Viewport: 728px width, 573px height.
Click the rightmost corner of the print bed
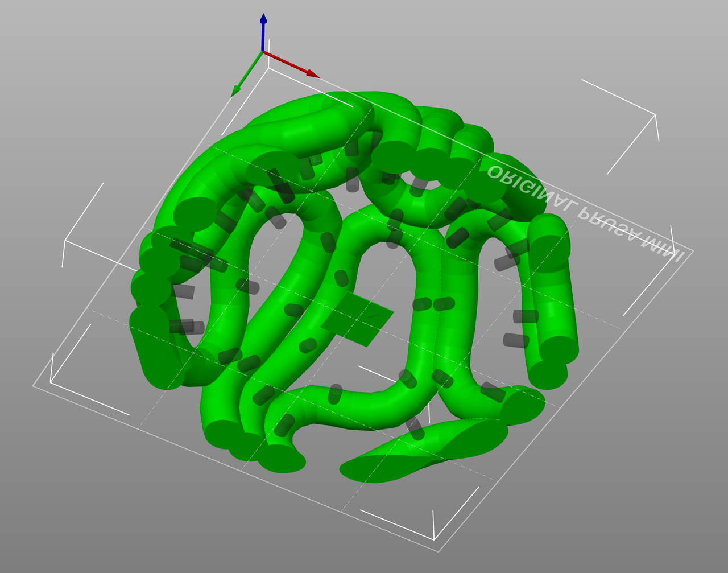(692, 251)
